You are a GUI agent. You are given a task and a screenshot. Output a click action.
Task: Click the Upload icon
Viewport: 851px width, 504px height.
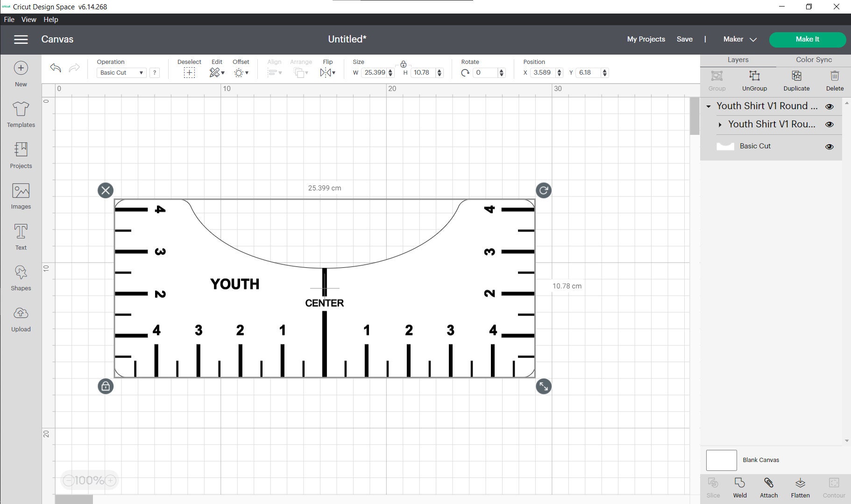(x=21, y=313)
